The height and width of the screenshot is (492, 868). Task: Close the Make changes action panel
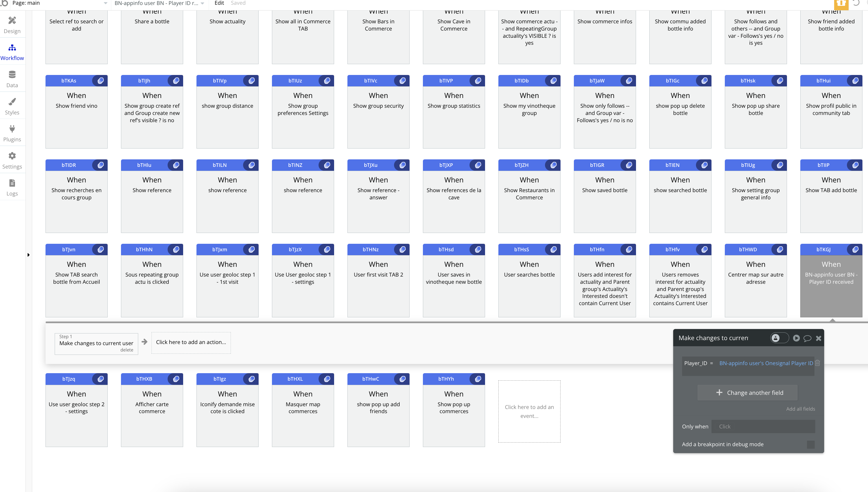point(818,338)
